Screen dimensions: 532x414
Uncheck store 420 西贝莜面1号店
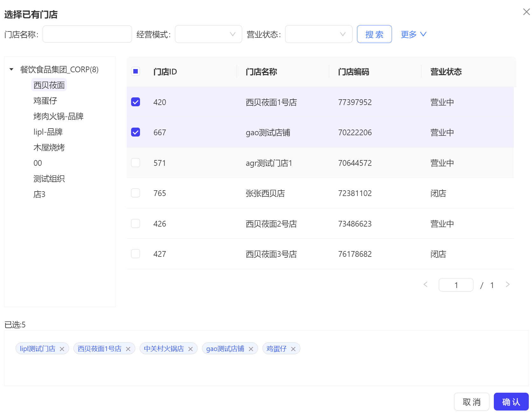coord(136,102)
